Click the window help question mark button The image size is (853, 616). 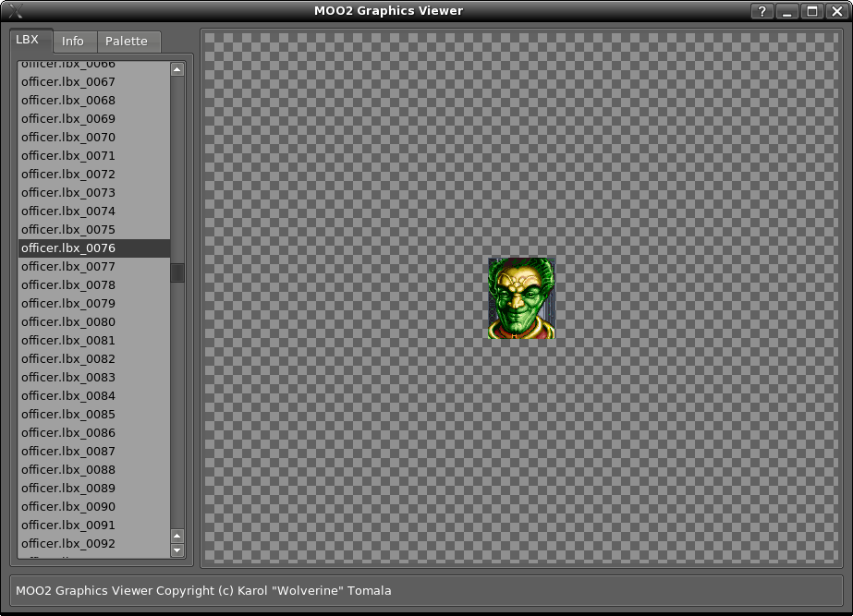[x=762, y=11]
